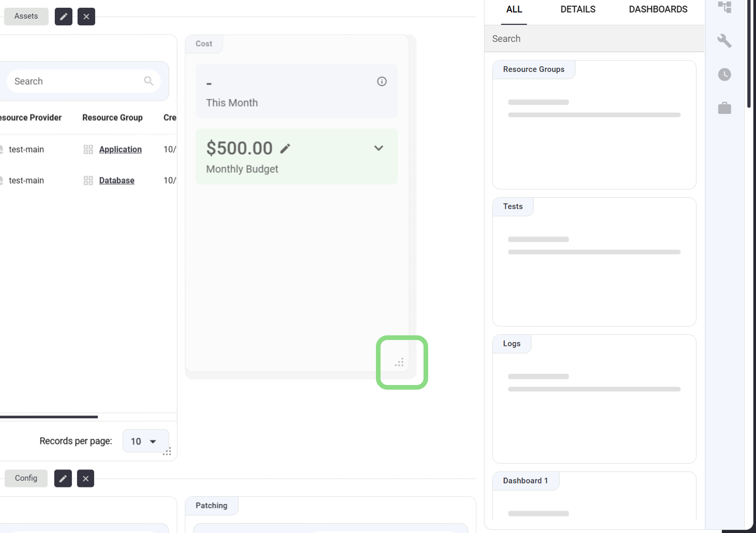
Task: Select the ALL tab
Action: [x=514, y=9]
